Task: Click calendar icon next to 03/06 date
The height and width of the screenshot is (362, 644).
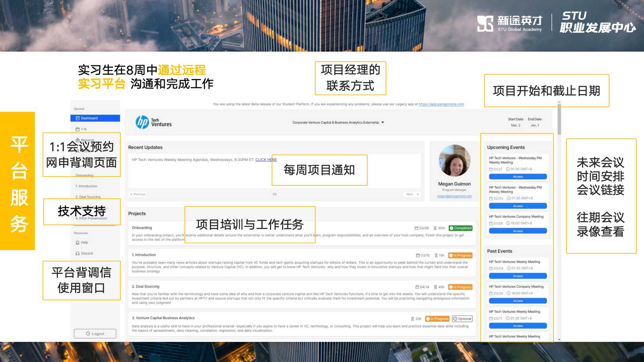Action: [417, 228]
